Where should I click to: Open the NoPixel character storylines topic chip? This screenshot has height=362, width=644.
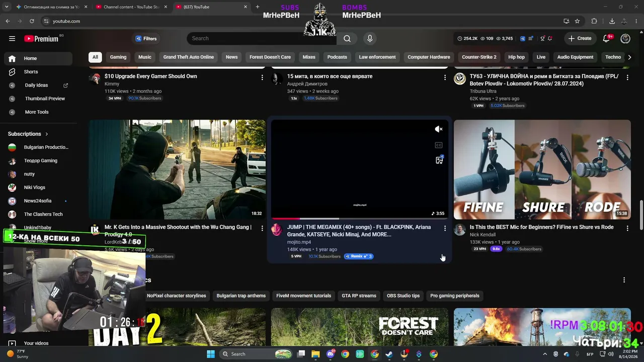pos(177,296)
